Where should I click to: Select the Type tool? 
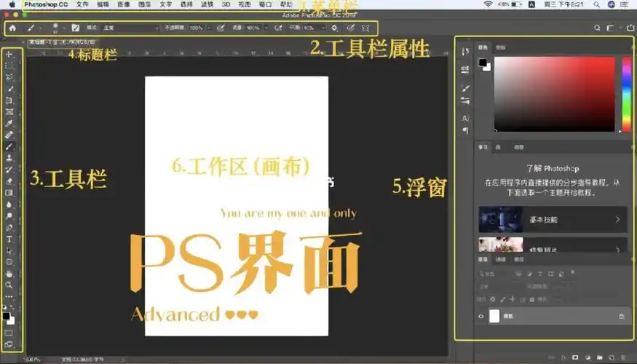pyautogui.click(x=9, y=240)
